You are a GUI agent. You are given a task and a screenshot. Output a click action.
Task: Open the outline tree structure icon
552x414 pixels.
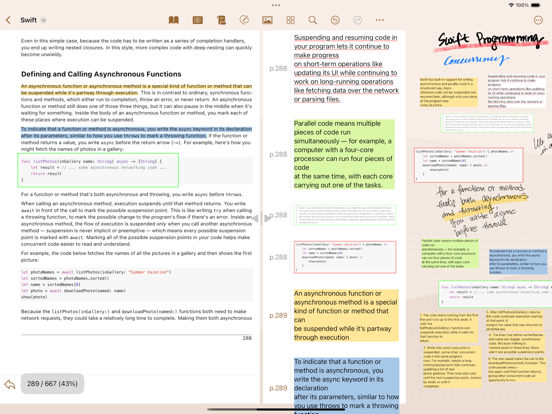221,20
